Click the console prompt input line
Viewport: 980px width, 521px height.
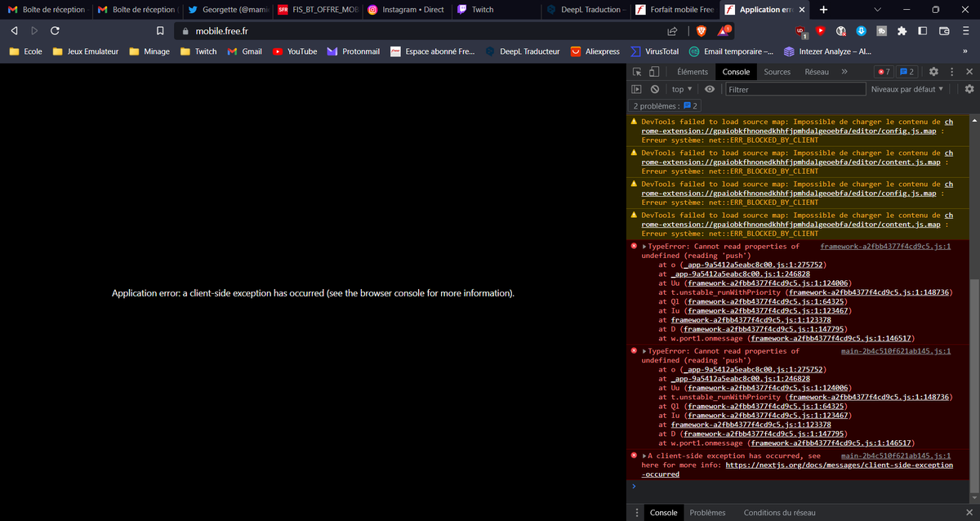(x=800, y=486)
